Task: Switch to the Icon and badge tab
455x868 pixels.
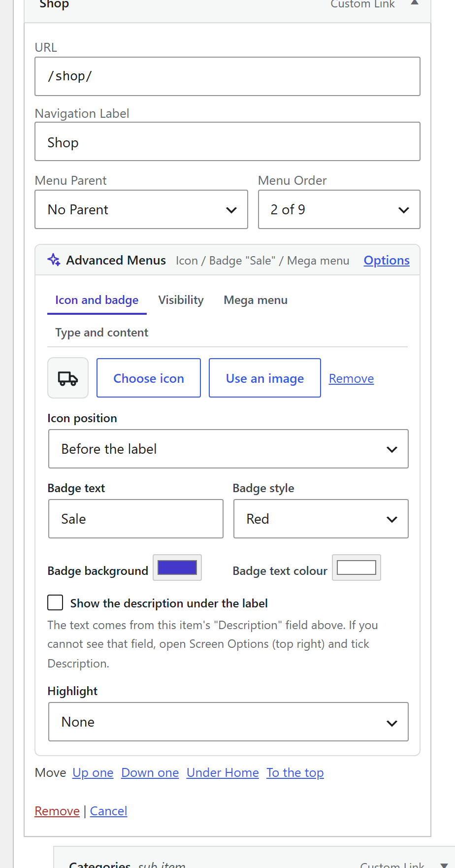Action: pos(97,300)
